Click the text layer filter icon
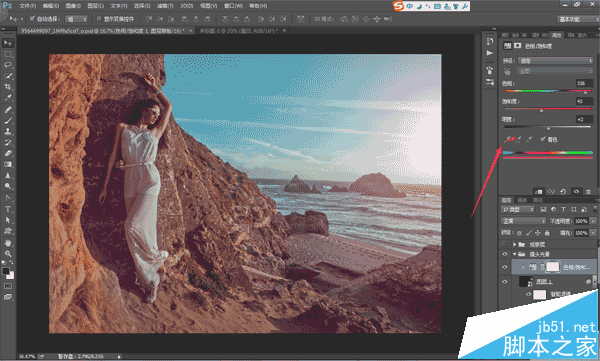 click(x=563, y=209)
